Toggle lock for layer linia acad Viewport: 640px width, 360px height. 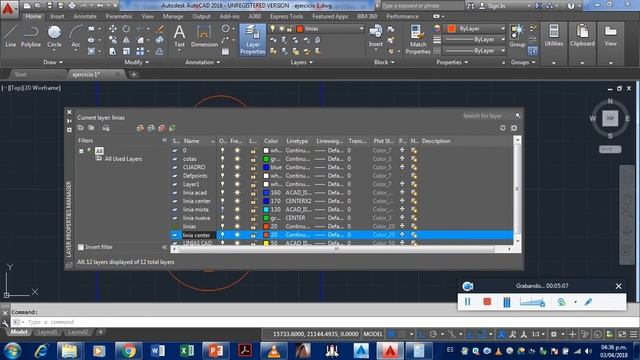coord(253,193)
